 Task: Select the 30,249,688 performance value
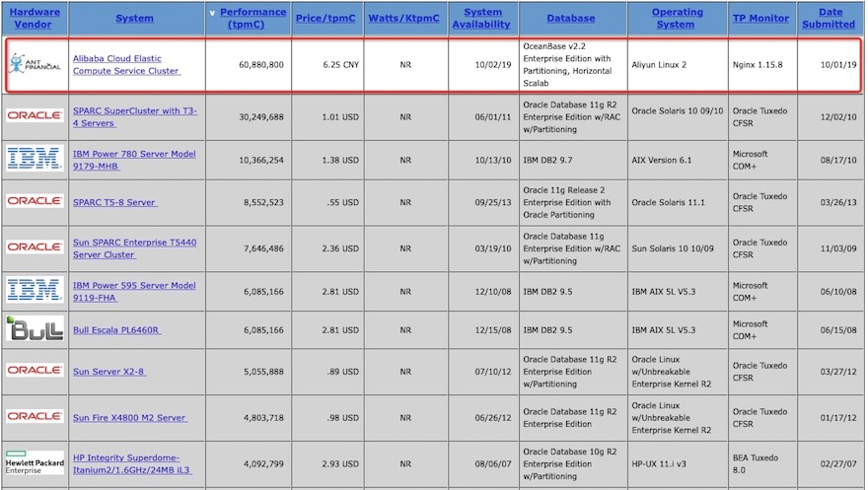click(261, 117)
